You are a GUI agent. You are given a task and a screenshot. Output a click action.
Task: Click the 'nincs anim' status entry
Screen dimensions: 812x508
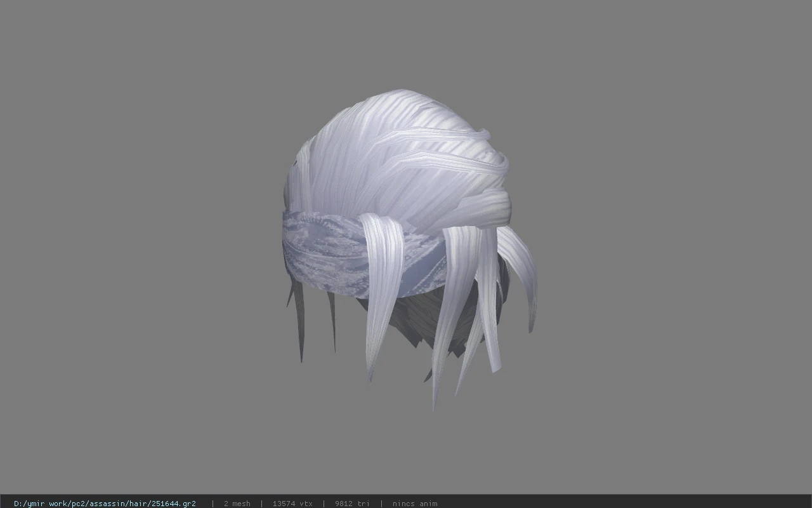pos(415,504)
